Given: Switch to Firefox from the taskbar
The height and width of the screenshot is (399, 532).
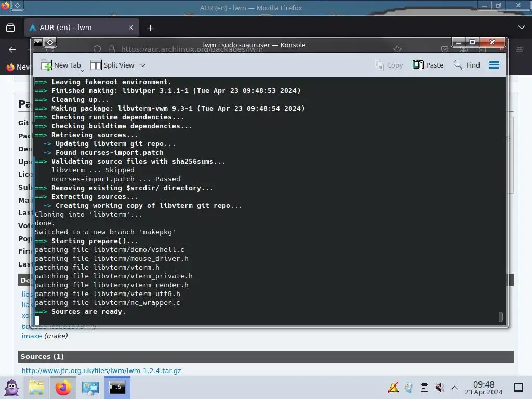Looking at the screenshot, I should [x=63, y=388].
